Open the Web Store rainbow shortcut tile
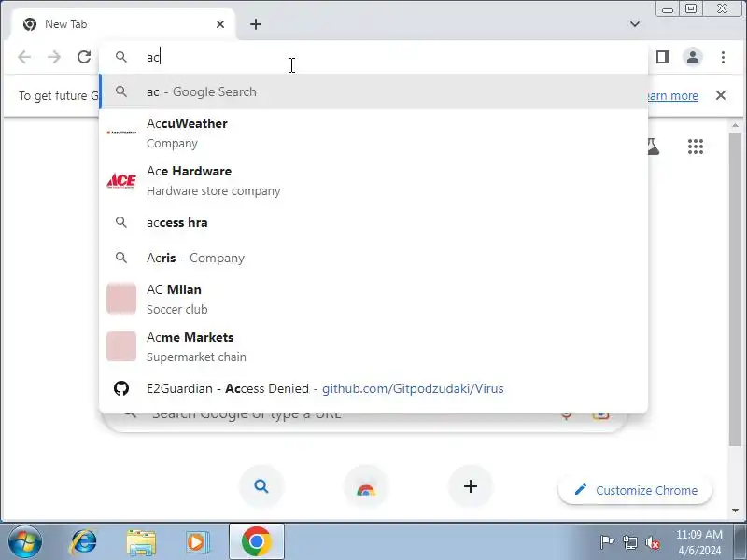747x560 pixels. click(366, 486)
